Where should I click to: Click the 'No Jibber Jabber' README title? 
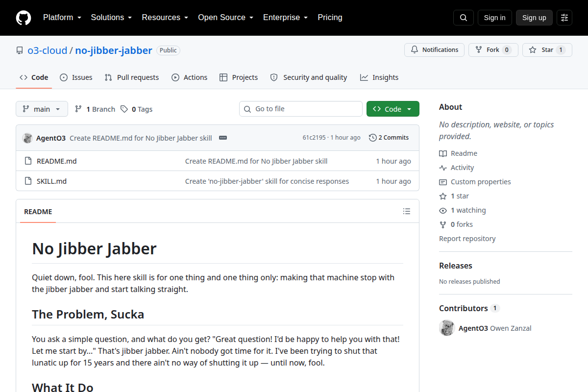94,248
